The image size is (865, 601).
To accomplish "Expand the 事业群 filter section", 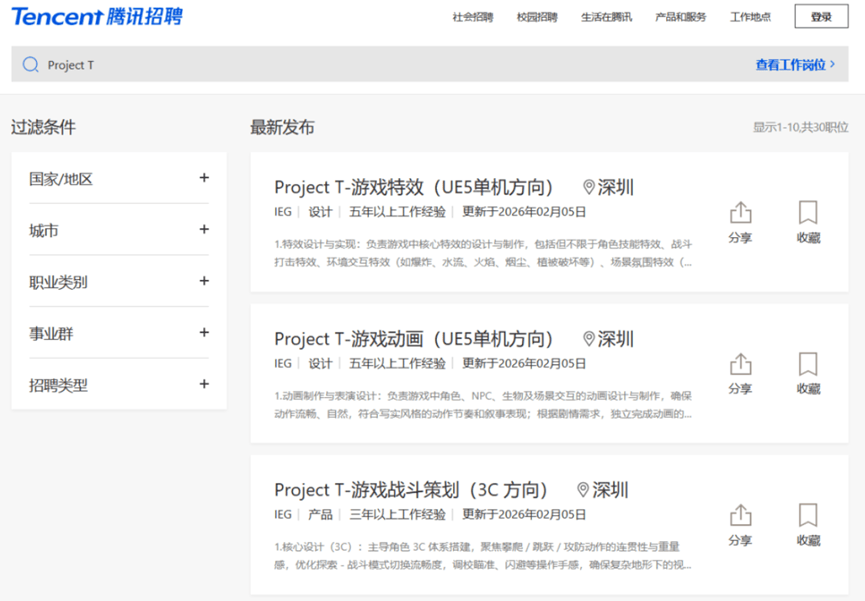I will point(204,333).
